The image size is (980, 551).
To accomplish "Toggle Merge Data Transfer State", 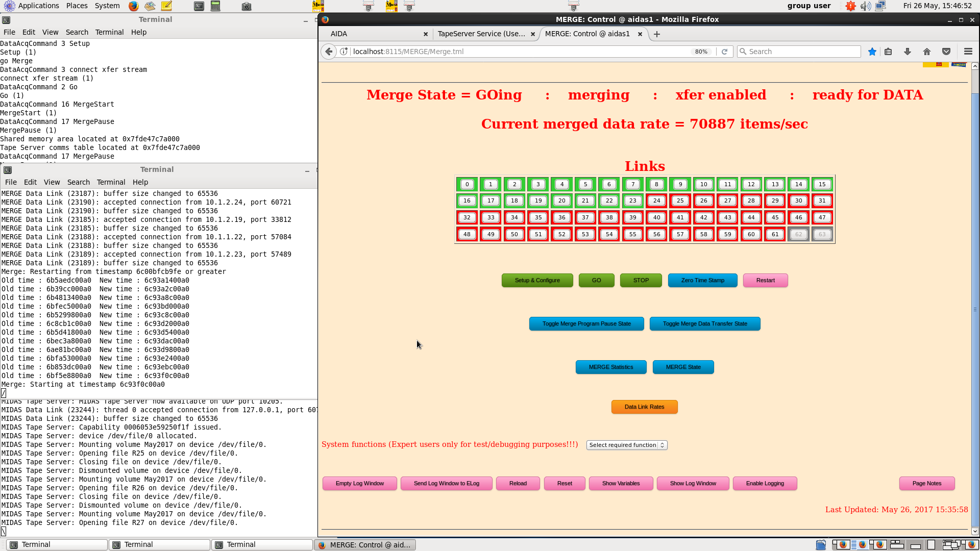I will [705, 324].
